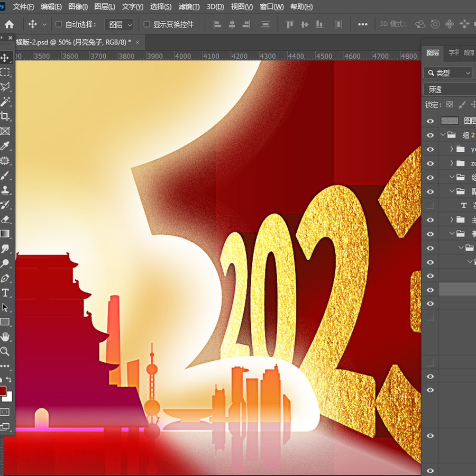
Task: Open more alignment options (three dots)
Action: [x=363, y=24]
